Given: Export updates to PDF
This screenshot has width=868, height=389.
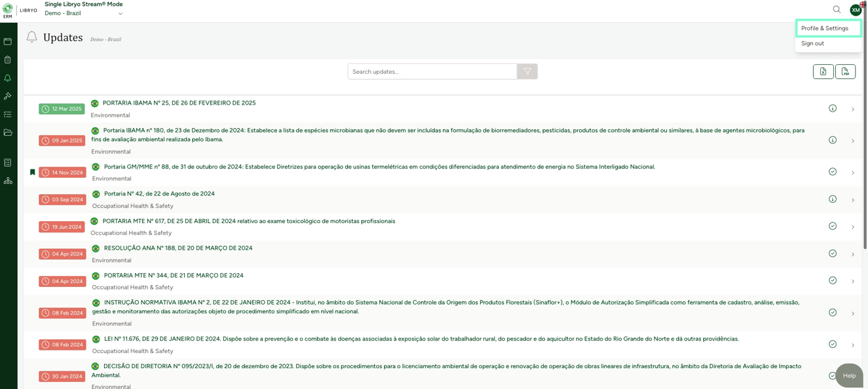Looking at the screenshot, I should tap(845, 71).
